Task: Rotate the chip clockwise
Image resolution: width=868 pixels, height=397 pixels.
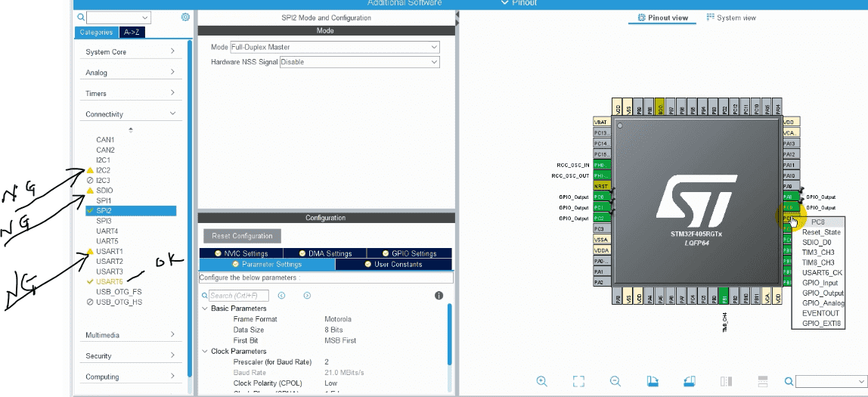Action: click(652, 381)
